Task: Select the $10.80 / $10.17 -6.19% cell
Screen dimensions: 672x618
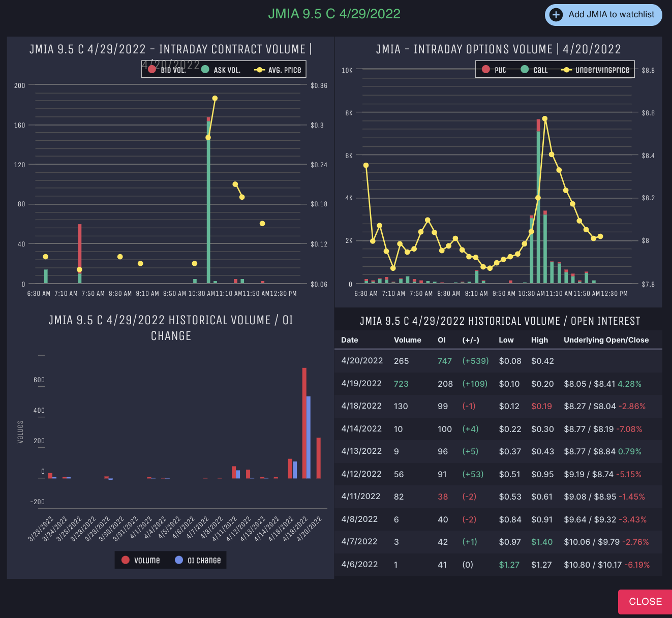Action: tap(607, 565)
